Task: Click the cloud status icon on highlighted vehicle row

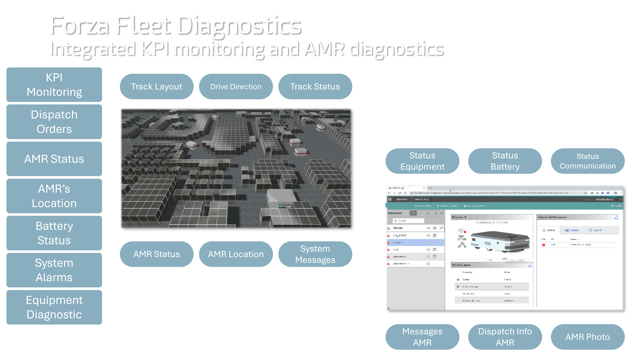Action: tap(428, 243)
